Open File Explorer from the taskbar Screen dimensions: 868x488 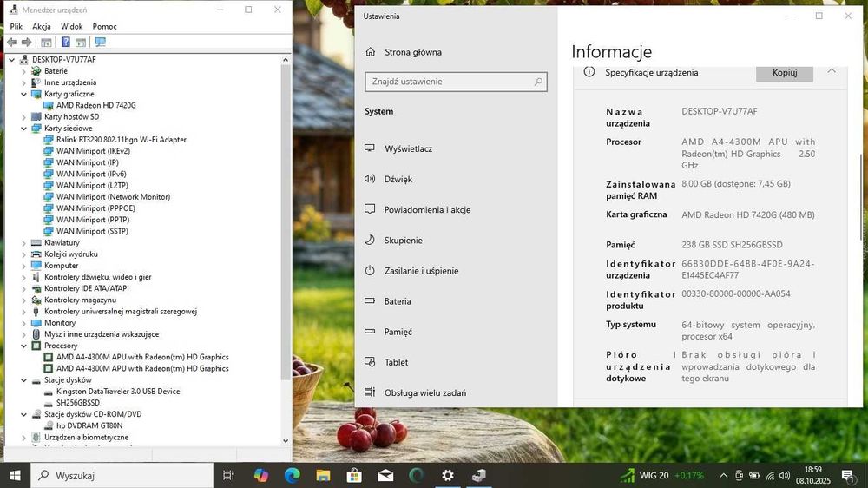[323, 475]
